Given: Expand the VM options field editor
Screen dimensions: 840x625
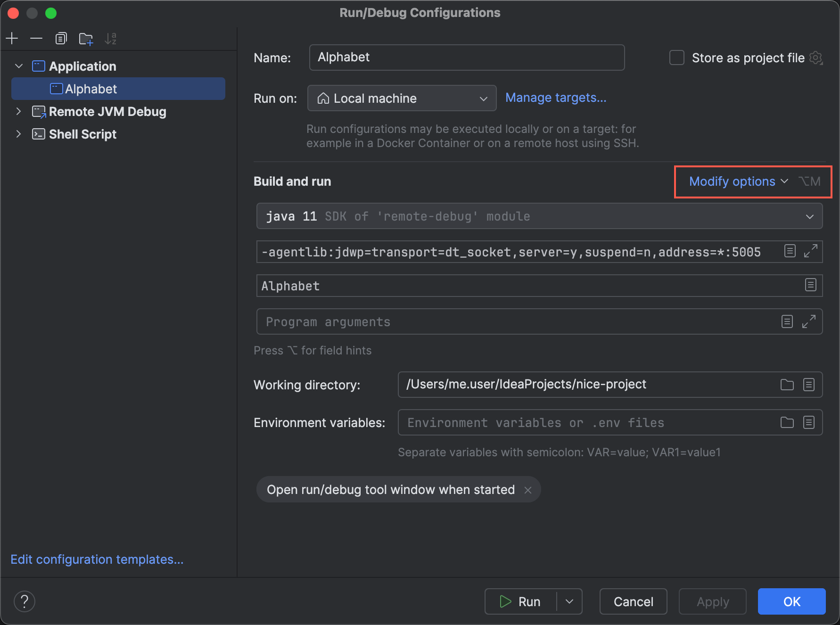Looking at the screenshot, I should pos(810,251).
